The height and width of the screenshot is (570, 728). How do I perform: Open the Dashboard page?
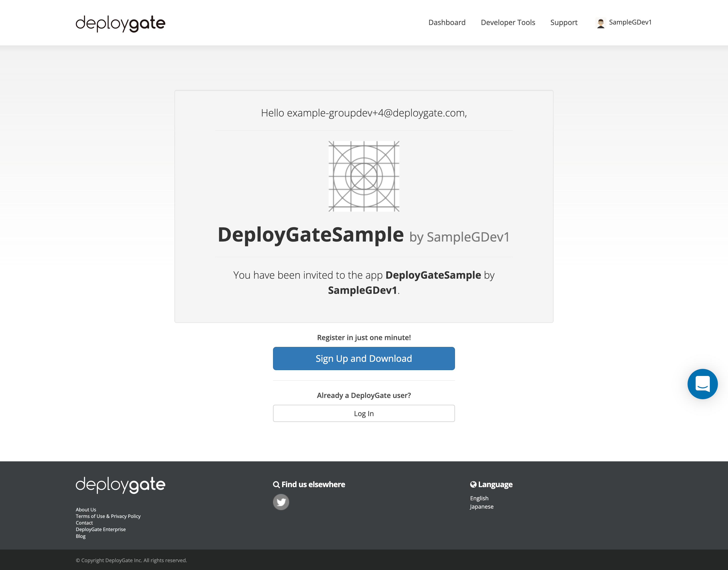point(447,22)
